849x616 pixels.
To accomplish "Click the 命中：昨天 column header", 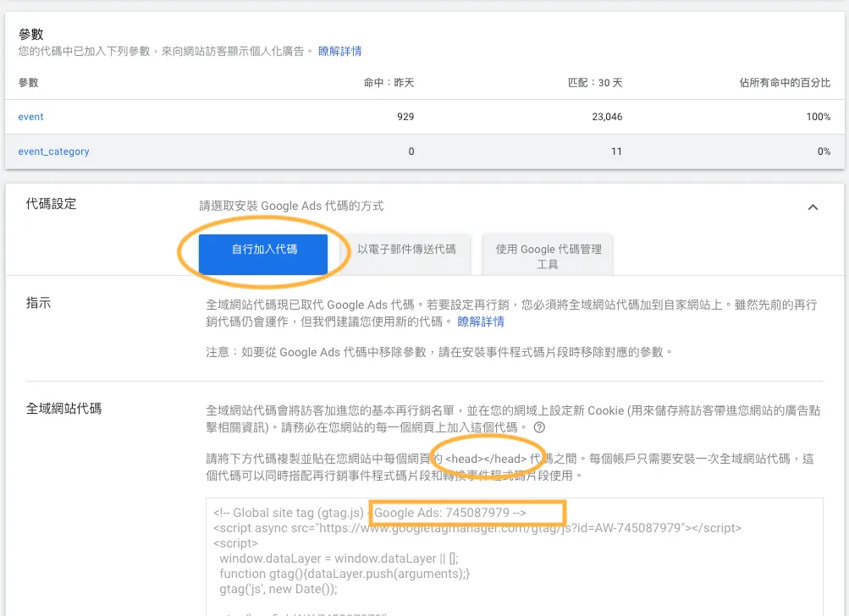I will [x=389, y=83].
